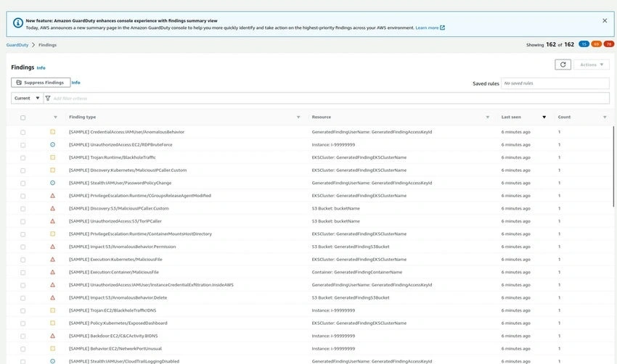
Task: Click the Saved rules selection field
Action: [555, 83]
